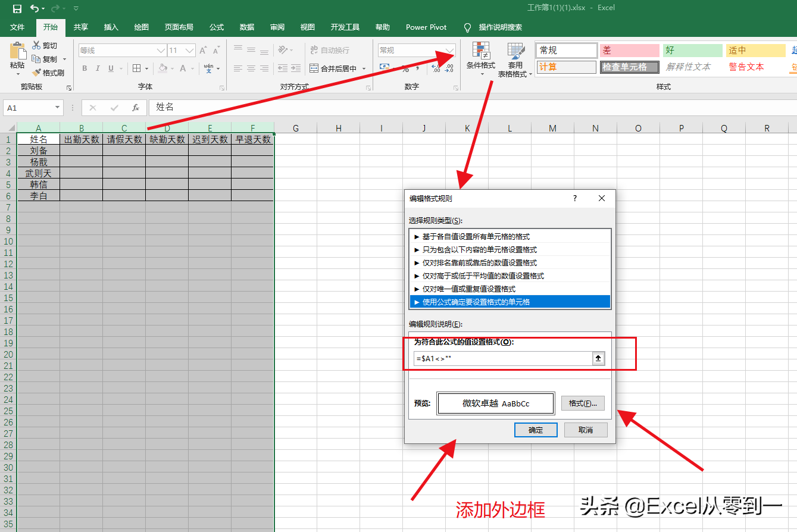Click the Fill Color paint bucket icon

click(x=162, y=68)
